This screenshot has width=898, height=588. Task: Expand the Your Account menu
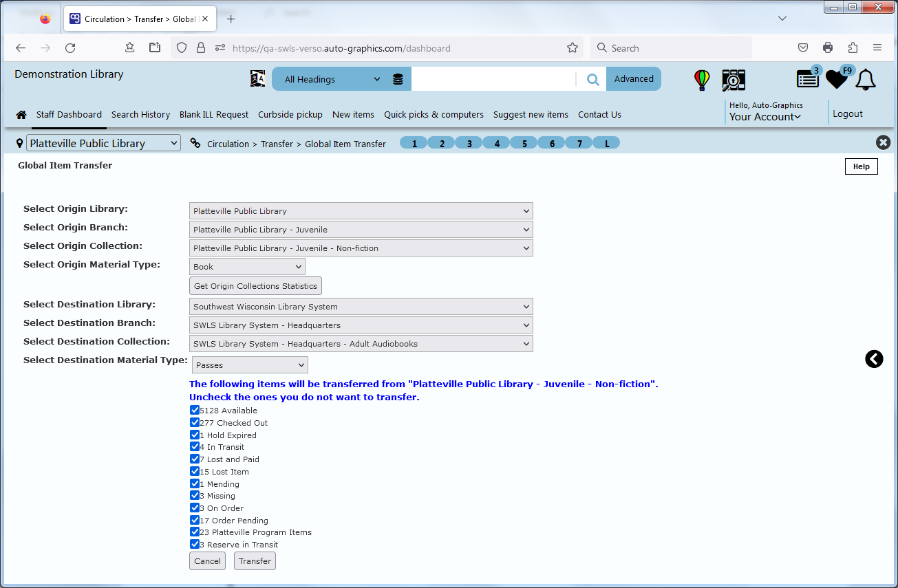coord(765,117)
